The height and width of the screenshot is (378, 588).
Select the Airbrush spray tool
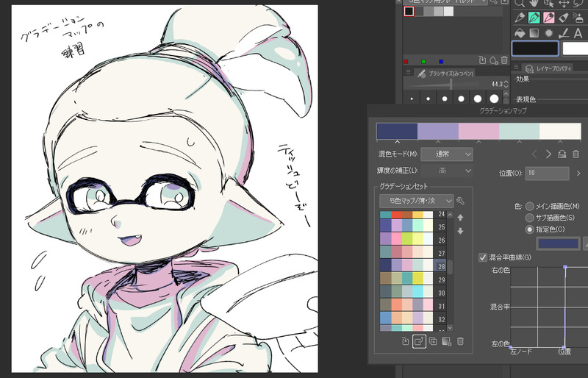[578, 17]
